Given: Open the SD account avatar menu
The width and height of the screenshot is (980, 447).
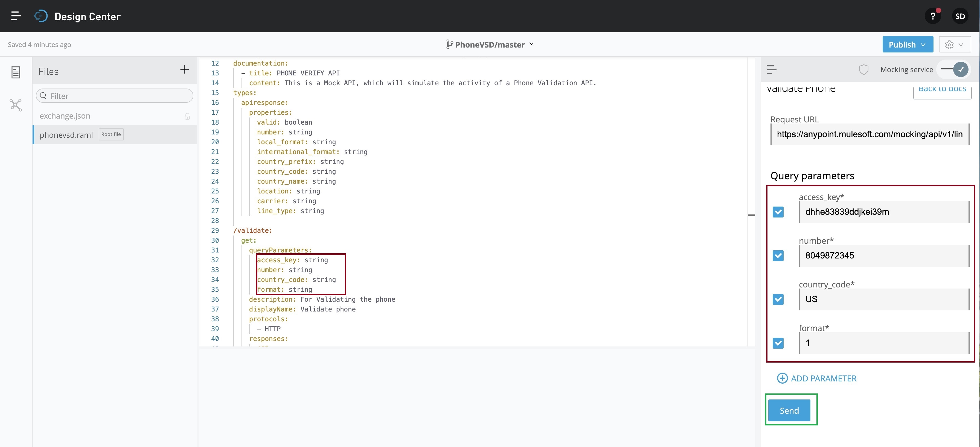Looking at the screenshot, I should pos(960,16).
